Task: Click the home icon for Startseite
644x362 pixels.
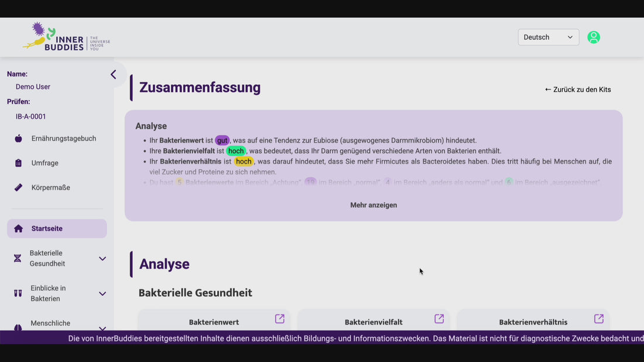Action: point(18,229)
